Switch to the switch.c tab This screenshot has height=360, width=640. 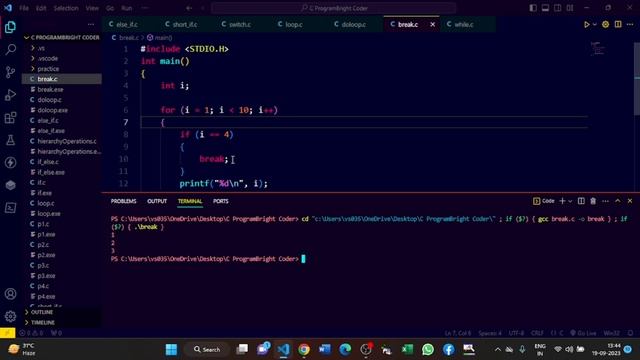click(x=240, y=24)
